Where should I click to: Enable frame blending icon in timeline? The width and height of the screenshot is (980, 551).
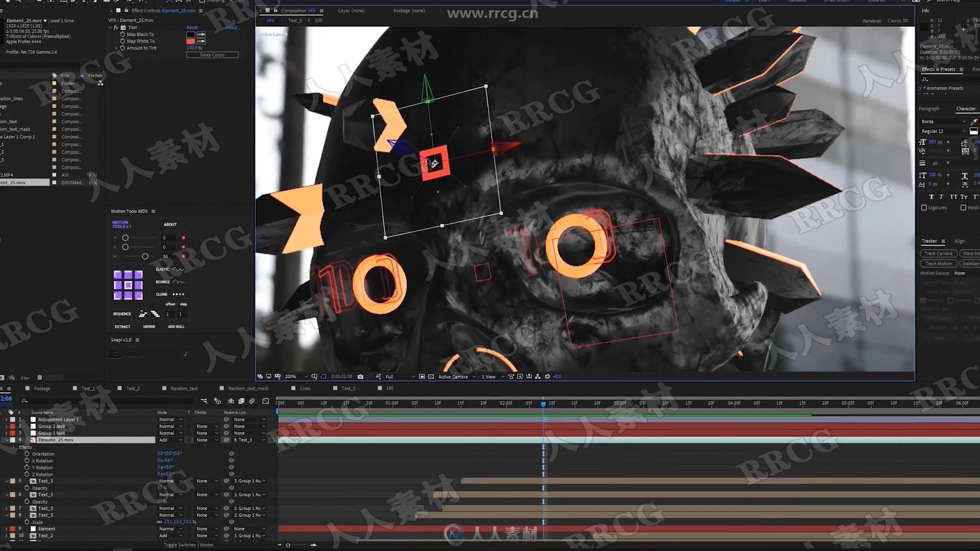point(241,401)
